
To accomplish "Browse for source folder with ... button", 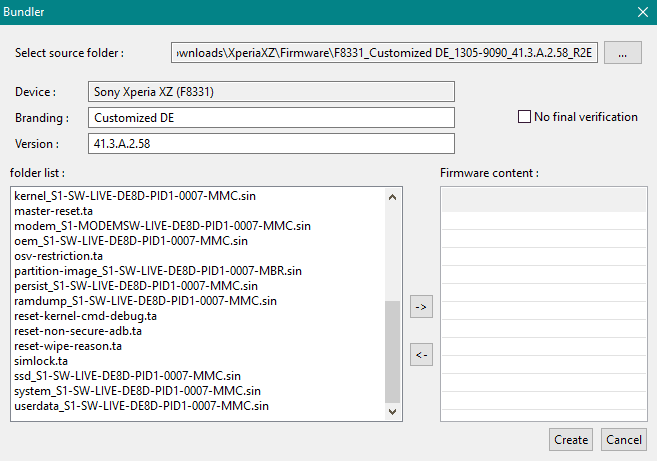I will (x=623, y=53).
